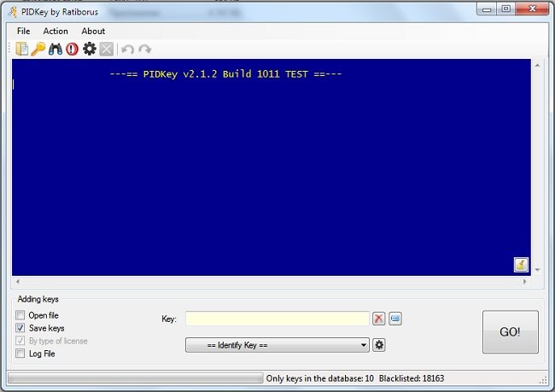Viewport: 555px width, 392px height.
Task: Click the binoculars search toolbar icon
Action: pyautogui.click(x=55, y=49)
